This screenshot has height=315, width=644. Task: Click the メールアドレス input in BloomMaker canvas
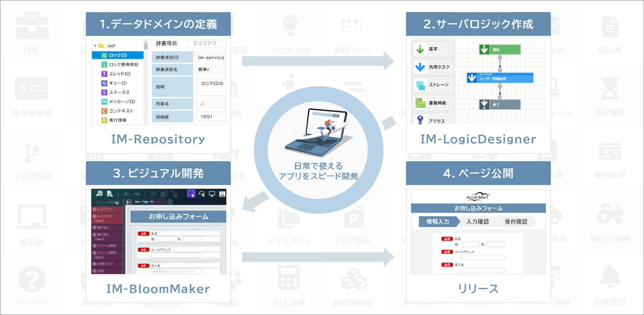tap(176, 255)
